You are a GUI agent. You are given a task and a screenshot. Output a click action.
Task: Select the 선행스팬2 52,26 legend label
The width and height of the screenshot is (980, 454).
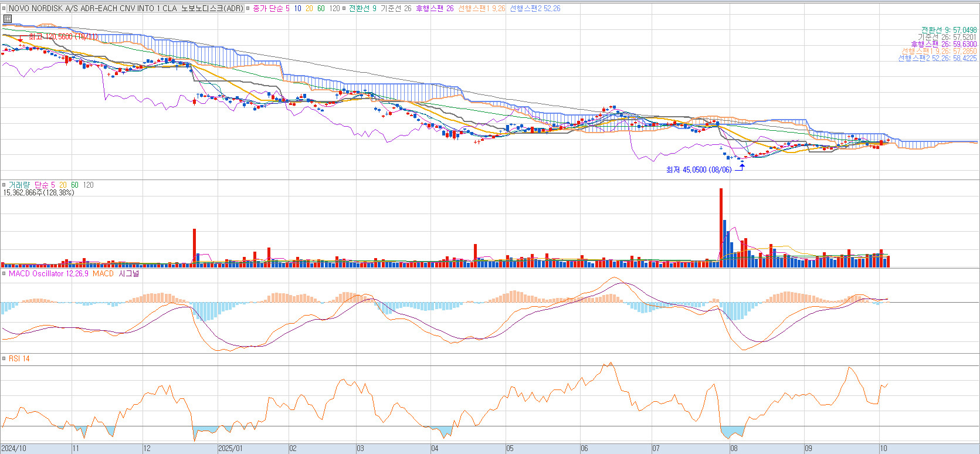point(535,9)
